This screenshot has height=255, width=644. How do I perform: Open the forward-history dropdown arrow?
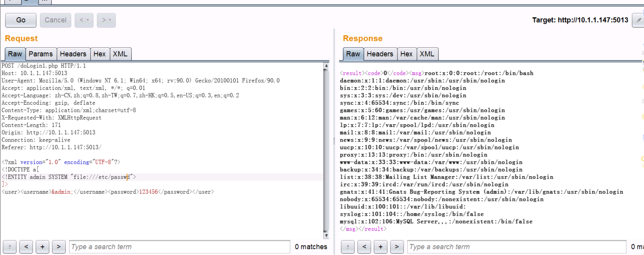(x=110, y=20)
